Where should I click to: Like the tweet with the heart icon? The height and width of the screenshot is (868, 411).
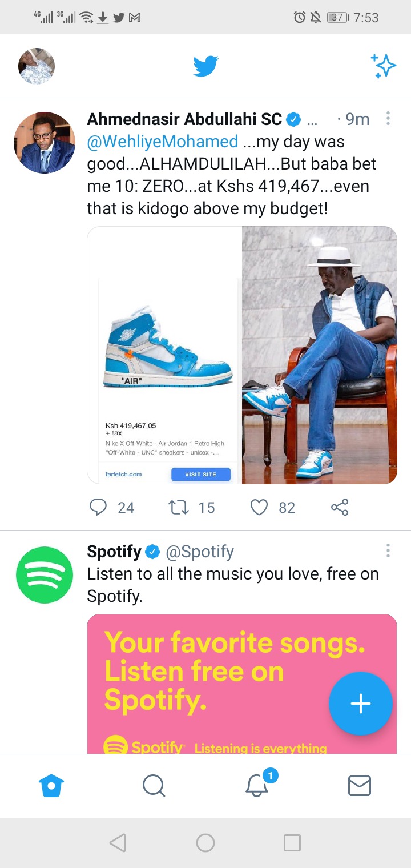259,507
